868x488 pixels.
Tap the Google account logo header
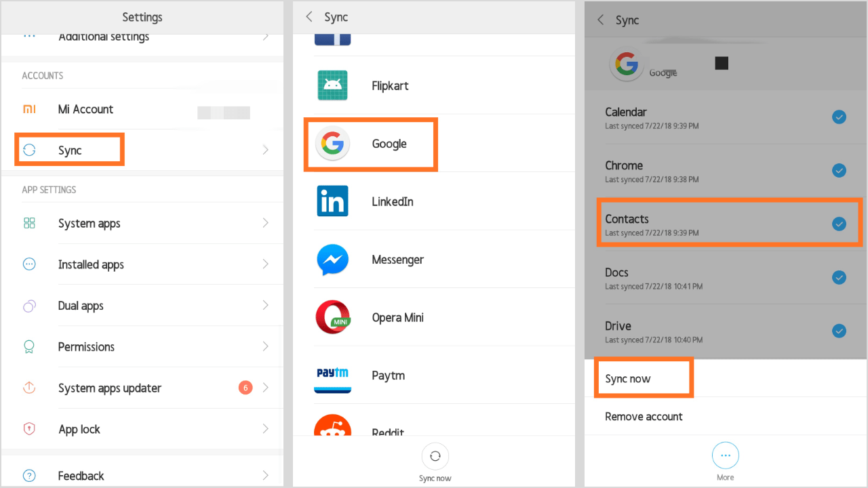click(626, 64)
